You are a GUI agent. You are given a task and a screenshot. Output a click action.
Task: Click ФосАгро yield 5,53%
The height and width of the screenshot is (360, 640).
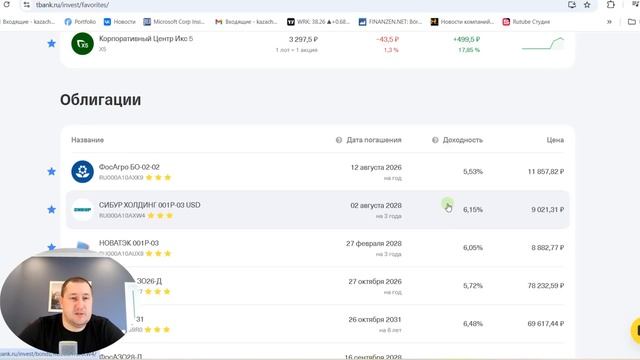pyautogui.click(x=473, y=171)
